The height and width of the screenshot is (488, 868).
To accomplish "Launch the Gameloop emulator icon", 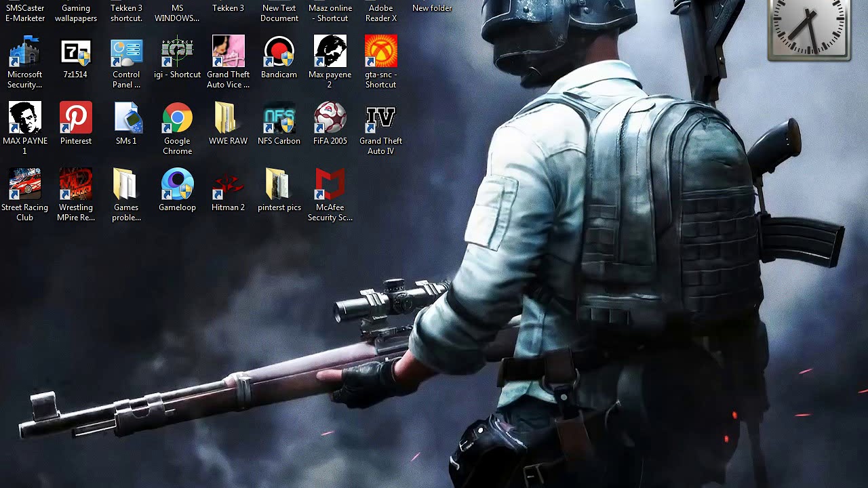I will pos(177,185).
